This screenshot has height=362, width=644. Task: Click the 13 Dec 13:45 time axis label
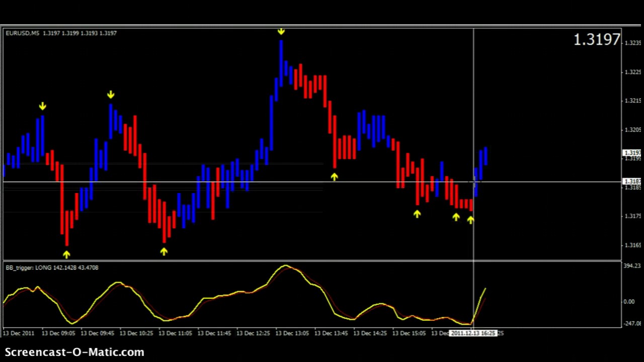point(331,333)
